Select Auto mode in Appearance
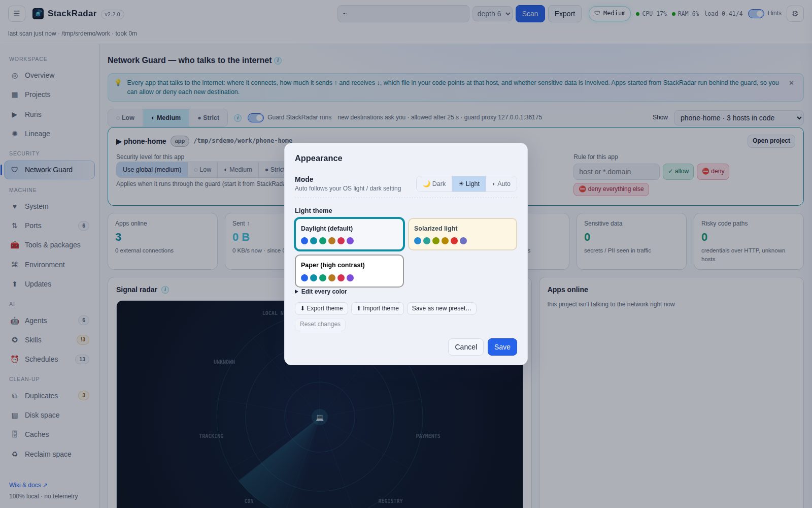 tap(501, 184)
